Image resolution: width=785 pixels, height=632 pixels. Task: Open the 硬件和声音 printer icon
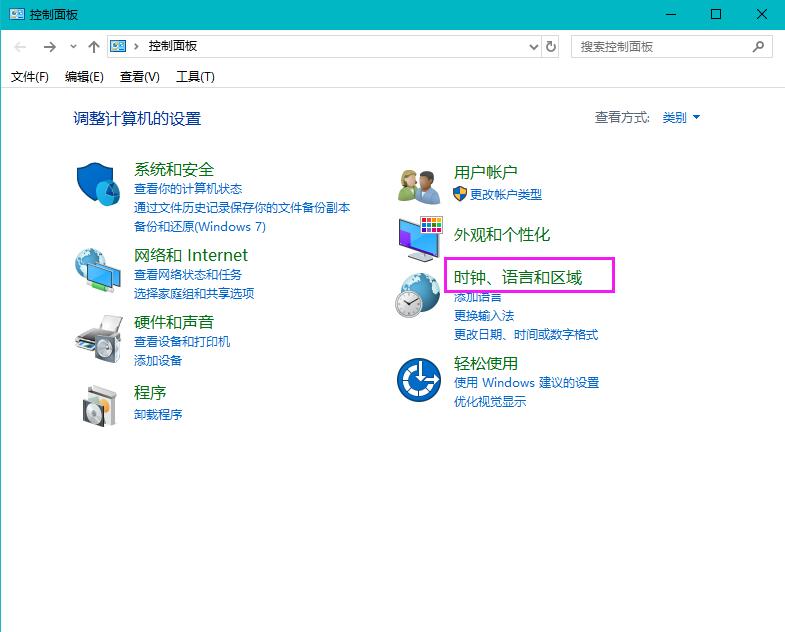pyautogui.click(x=99, y=338)
